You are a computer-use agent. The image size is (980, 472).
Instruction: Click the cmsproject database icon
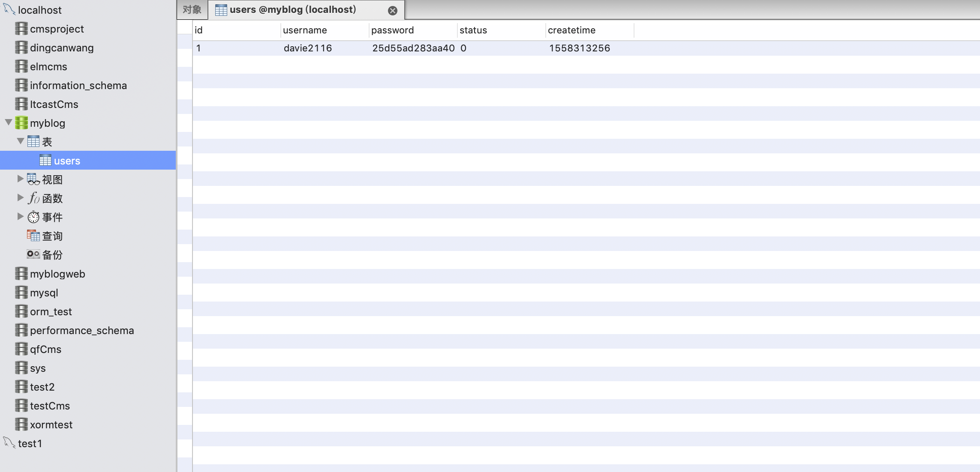point(21,29)
